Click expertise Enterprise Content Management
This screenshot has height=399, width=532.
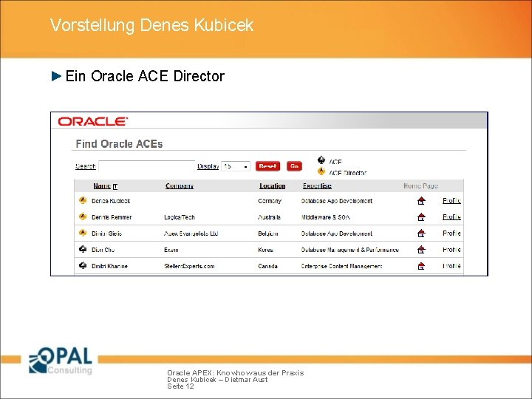(341, 266)
